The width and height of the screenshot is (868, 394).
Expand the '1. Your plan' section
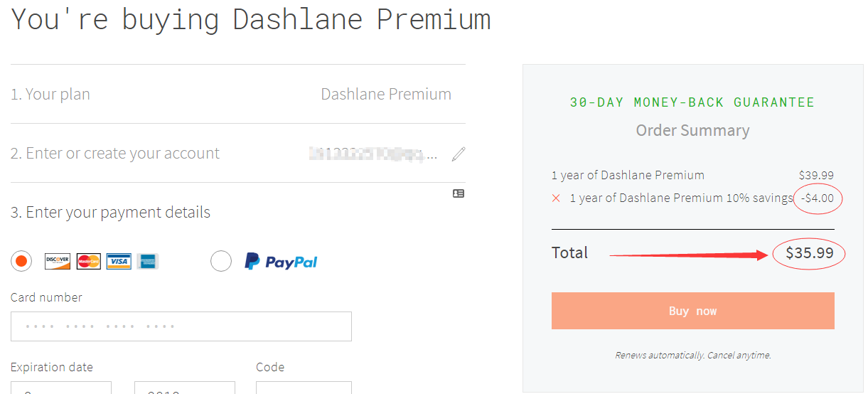(238, 94)
